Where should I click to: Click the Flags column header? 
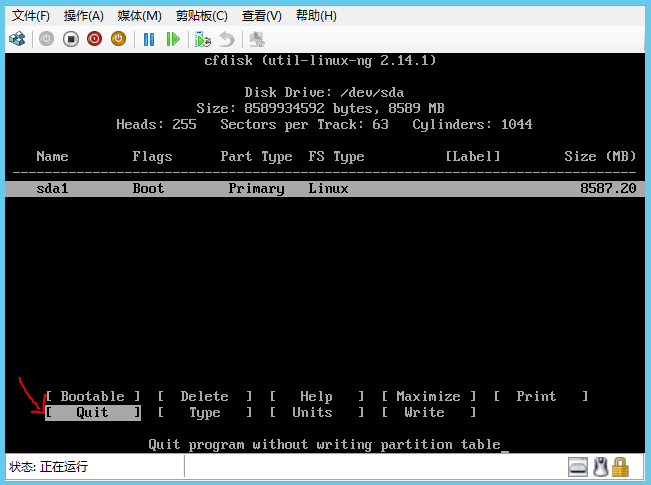pyautogui.click(x=152, y=157)
